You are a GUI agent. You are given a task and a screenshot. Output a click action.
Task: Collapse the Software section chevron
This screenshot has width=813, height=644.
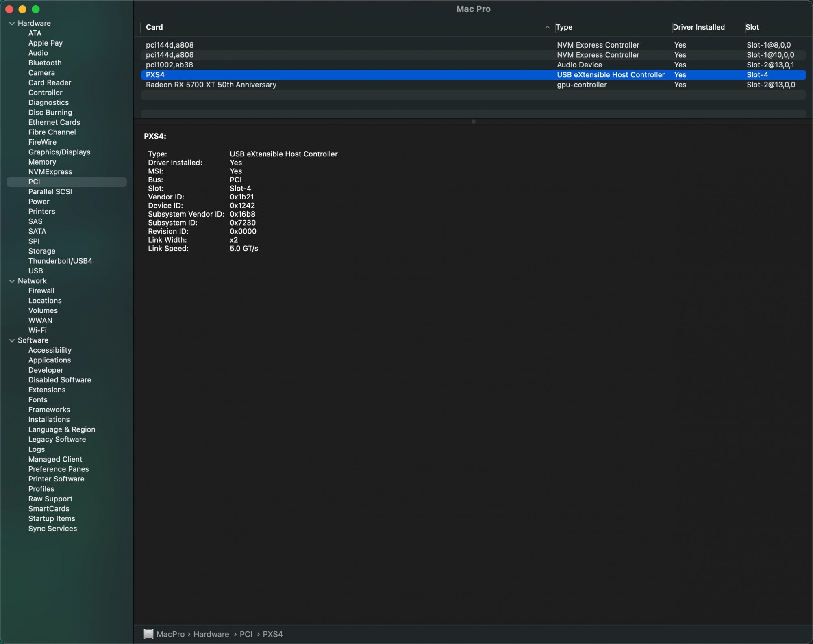[x=12, y=340]
